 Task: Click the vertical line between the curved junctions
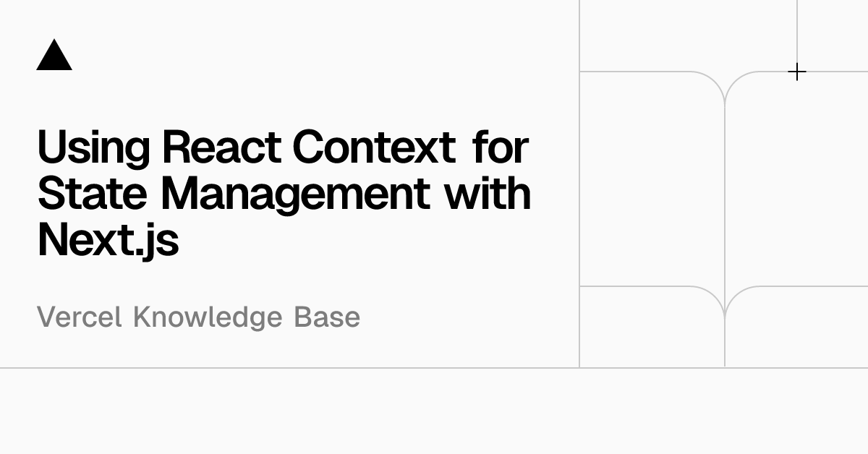725,195
